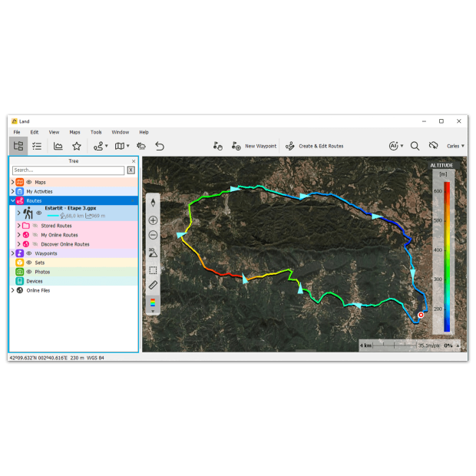Click the up arrow beside 0% in scale bar
Viewport: 476px width, 476px height.
pos(458,345)
